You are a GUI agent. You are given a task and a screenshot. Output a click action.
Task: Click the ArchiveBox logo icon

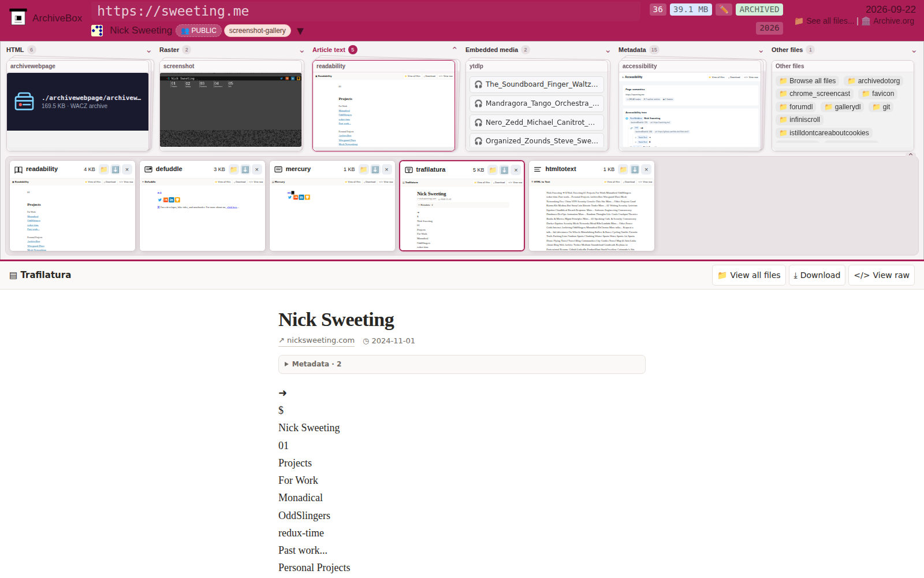(18, 18)
